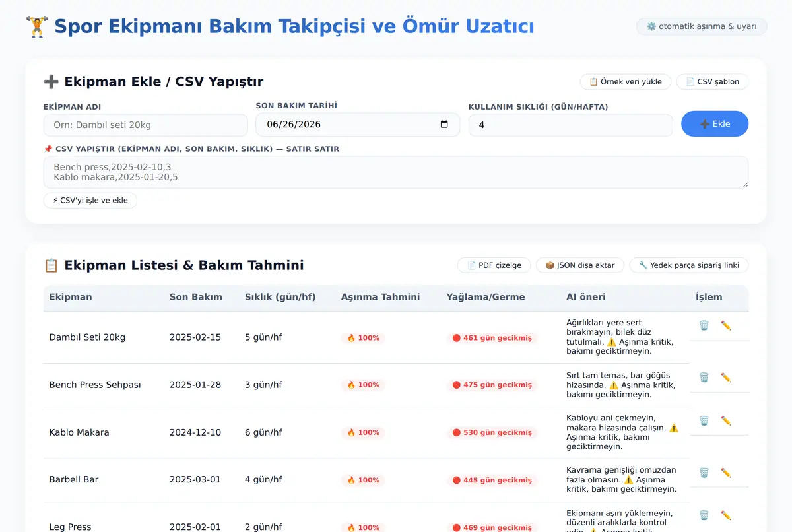Delete the Kablo Makara row
This screenshot has width=792, height=532.
point(704,420)
